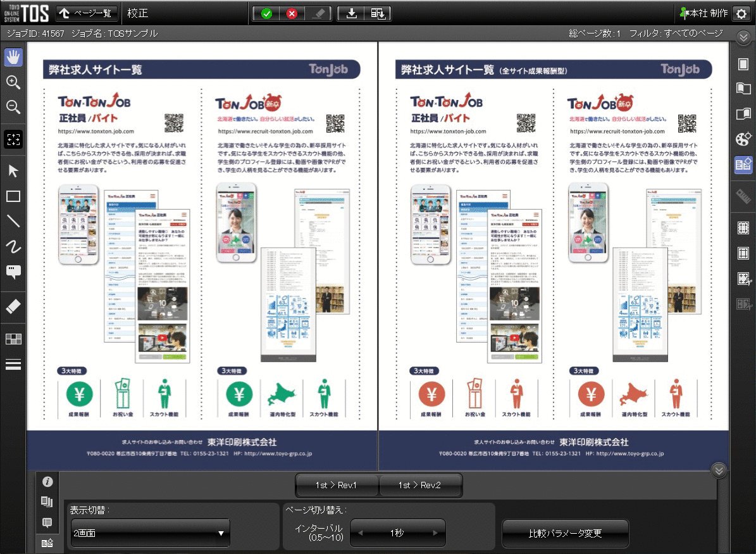This screenshot has height=554, width=756.
Task: Click the download arrow icon
Action: click(x=352, y=13)
